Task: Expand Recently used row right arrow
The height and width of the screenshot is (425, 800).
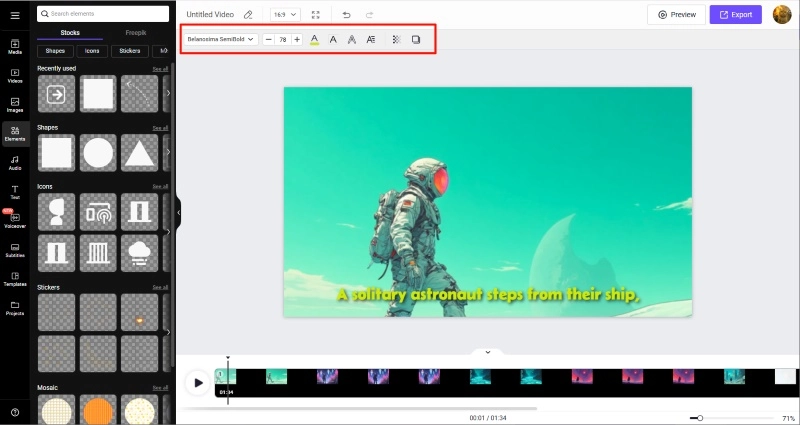Action: pyautogui.click(x=168, y=93)
